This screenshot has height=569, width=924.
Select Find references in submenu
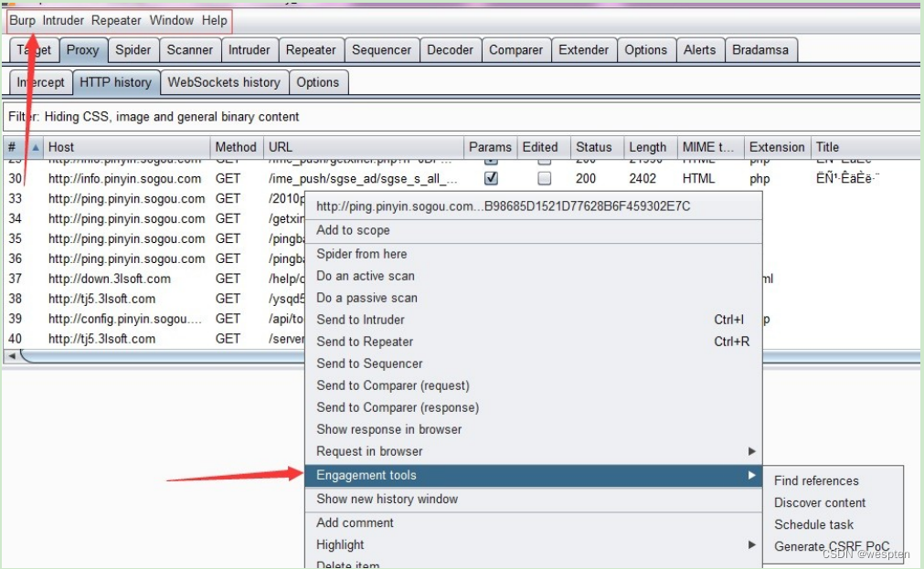(834, 480)
